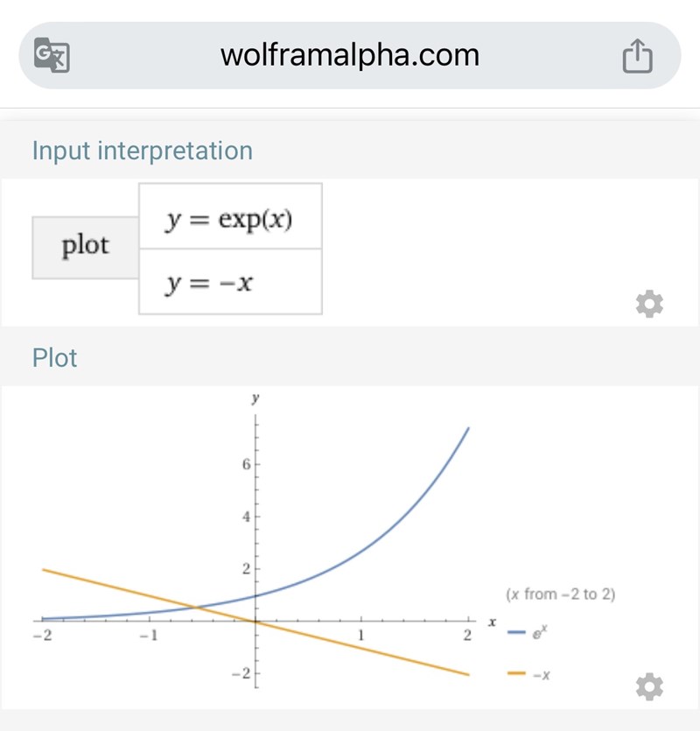Tap the y = −x equation cell

click(230, 282)
